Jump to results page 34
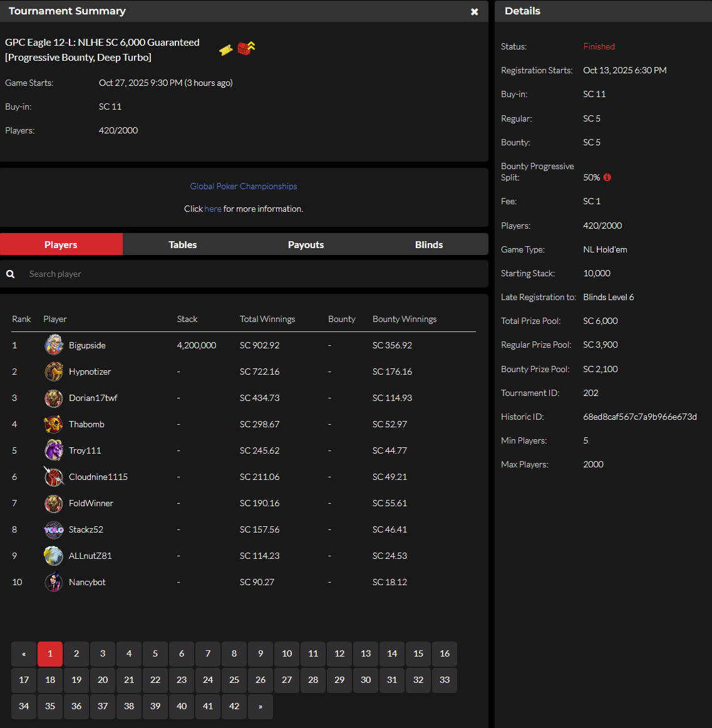 pos(24,706)
